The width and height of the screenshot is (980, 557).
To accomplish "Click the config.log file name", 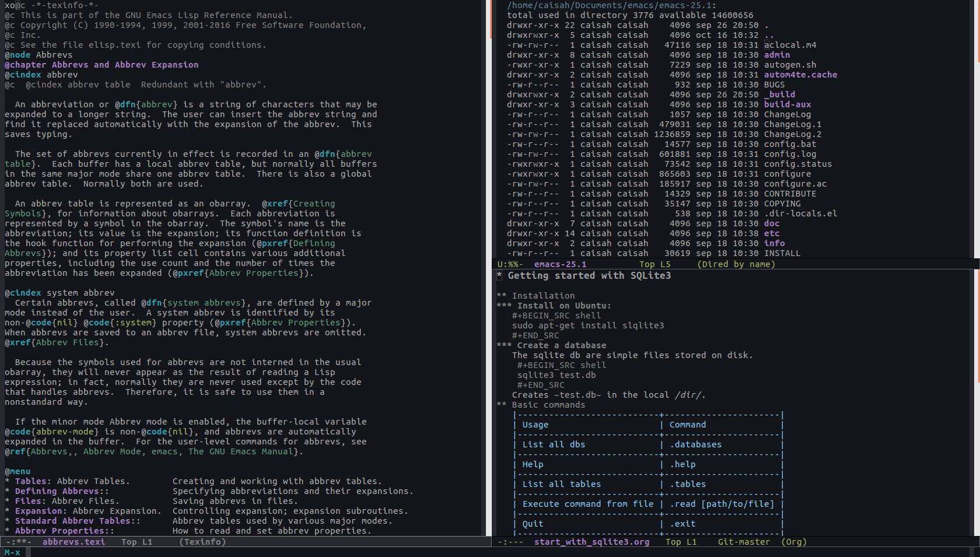I will 790,154.
